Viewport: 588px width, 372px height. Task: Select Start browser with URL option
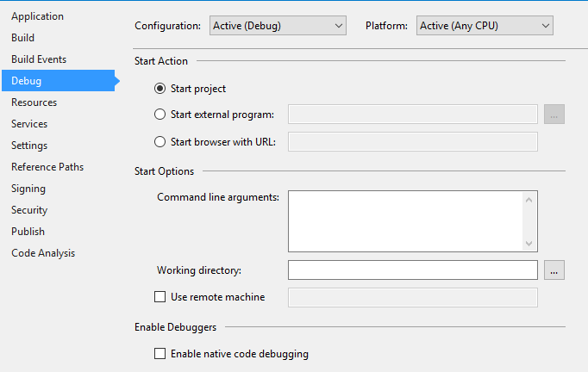[x=160, y=141]
